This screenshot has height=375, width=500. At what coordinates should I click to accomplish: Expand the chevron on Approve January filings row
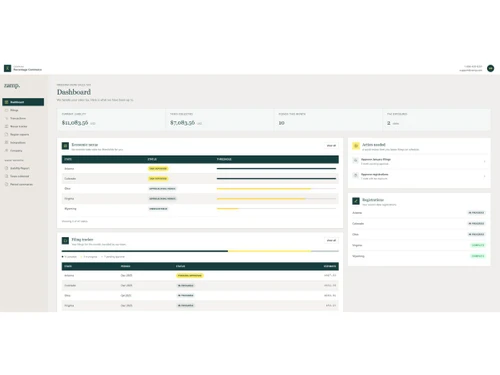click(x=484, y=161)
